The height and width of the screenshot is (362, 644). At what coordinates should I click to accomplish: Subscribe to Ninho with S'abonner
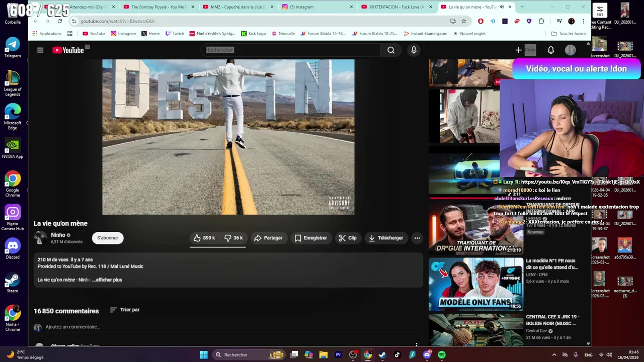point(108,238)
